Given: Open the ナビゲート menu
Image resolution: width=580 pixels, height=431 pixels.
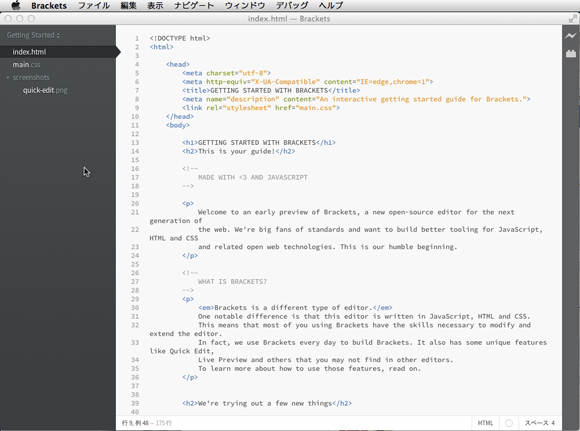Looking at the screenshot, I should [194, 6].
